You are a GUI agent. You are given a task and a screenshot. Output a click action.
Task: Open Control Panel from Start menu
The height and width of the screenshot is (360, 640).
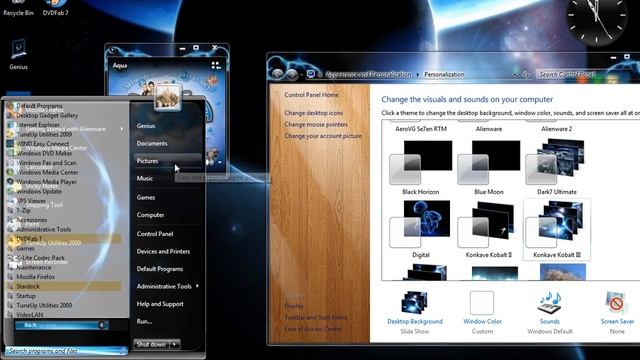(155, 233)
